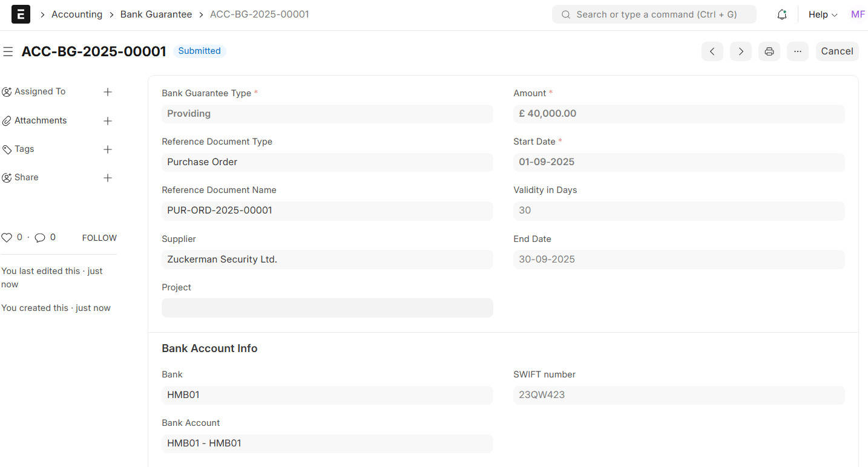Open the comments bubble icon

[40, 238]
